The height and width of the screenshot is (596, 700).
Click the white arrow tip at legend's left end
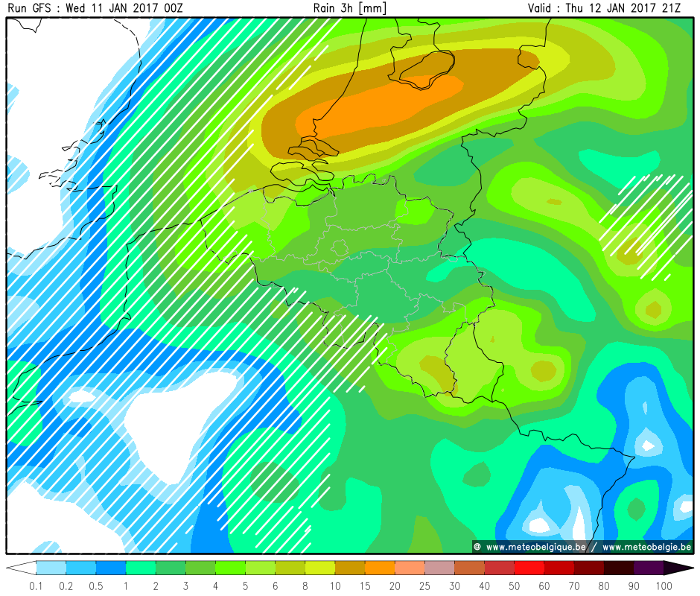click(22, 568)
